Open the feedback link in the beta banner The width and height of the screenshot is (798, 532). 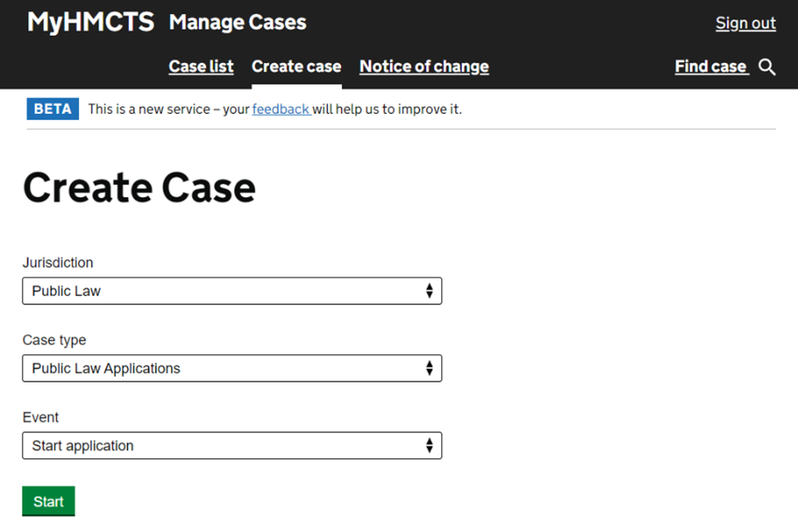(x=281, y=109)
